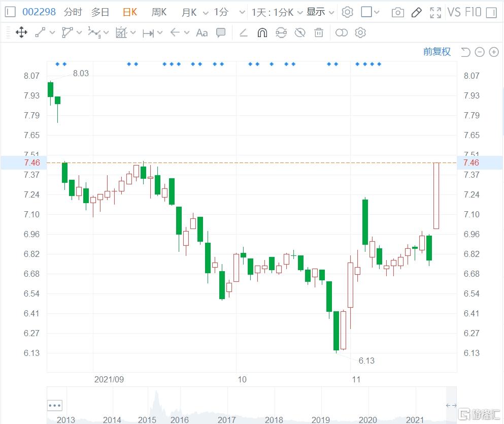Select the polygon shape drawing tool
The width and height of the screenshot is (504, 424).
click(x=67, y=32)
